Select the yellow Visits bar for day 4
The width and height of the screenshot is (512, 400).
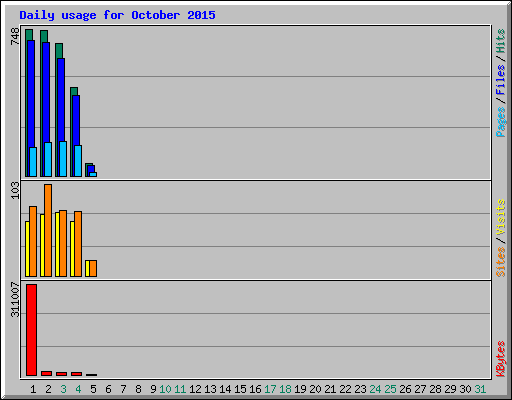[72, 249]
